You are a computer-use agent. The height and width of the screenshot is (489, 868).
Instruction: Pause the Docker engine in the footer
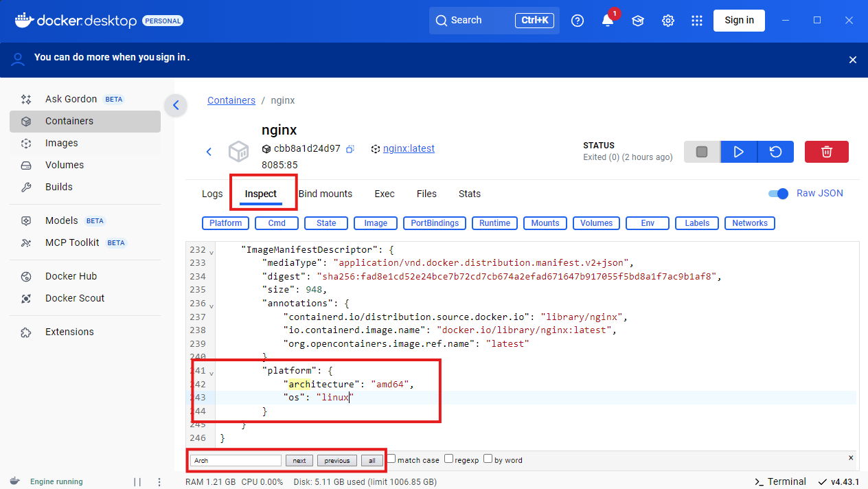[x=137, y=482]
